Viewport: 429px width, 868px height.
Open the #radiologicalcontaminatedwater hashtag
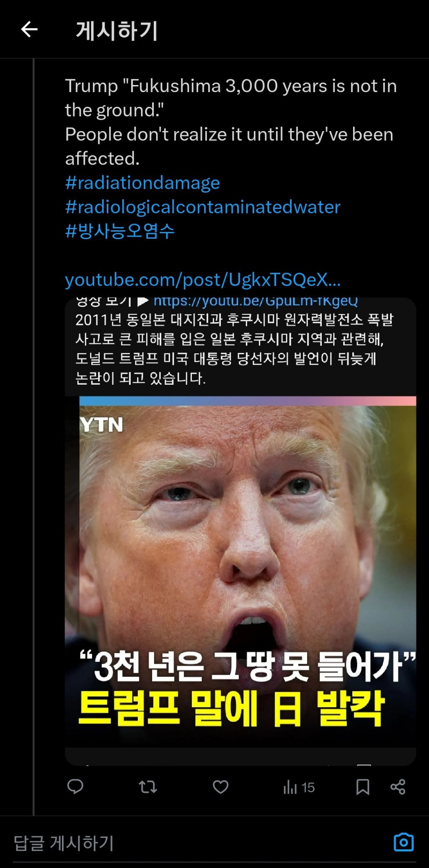(203, 207)
